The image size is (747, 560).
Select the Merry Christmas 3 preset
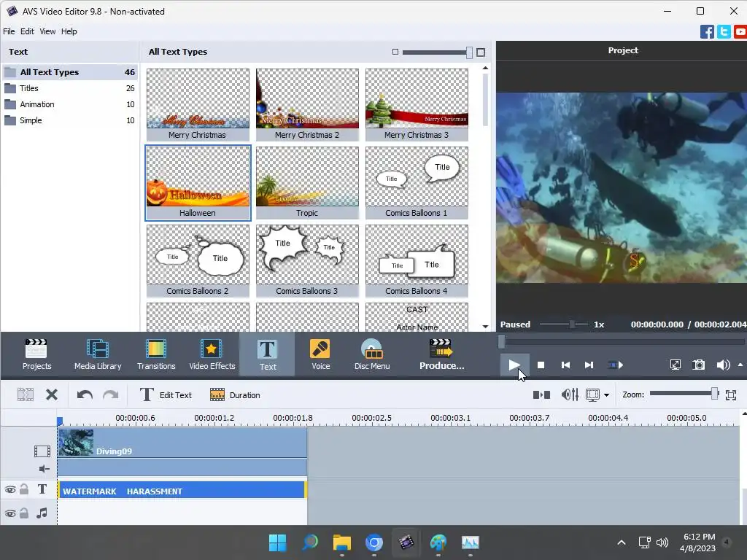[417, 105]
